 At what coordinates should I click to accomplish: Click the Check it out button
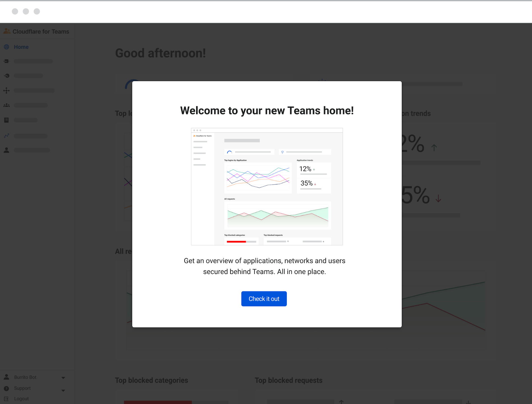pyautogui.click(x=264, y=299)
